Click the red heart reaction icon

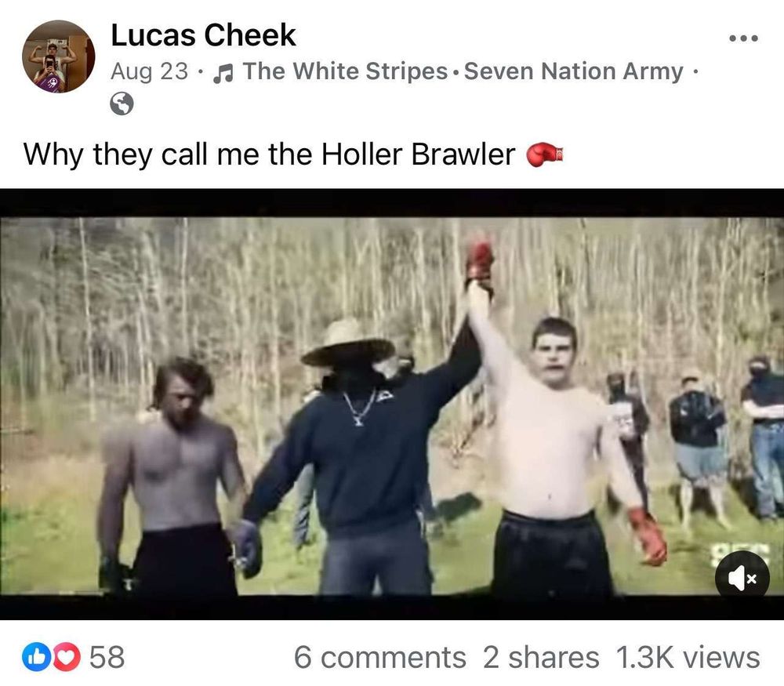click(67, 657)
